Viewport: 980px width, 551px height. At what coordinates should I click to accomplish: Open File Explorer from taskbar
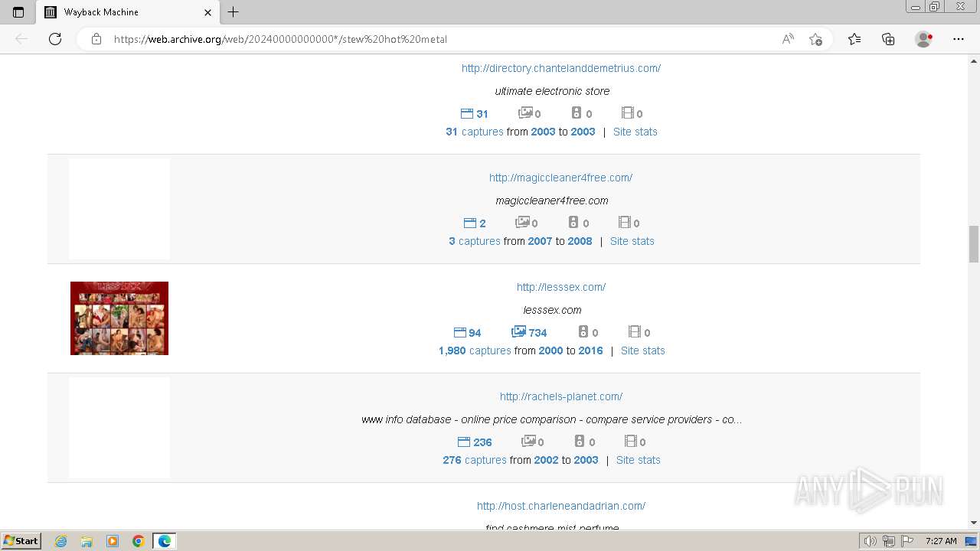(87, 541)
